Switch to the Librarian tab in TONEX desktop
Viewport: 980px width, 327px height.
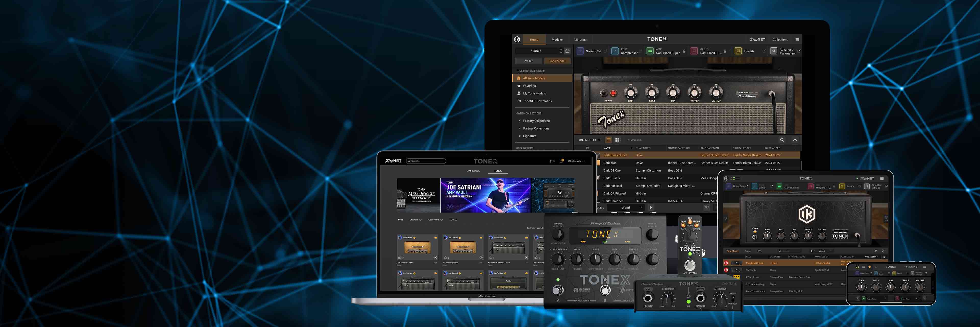point(580,40)
